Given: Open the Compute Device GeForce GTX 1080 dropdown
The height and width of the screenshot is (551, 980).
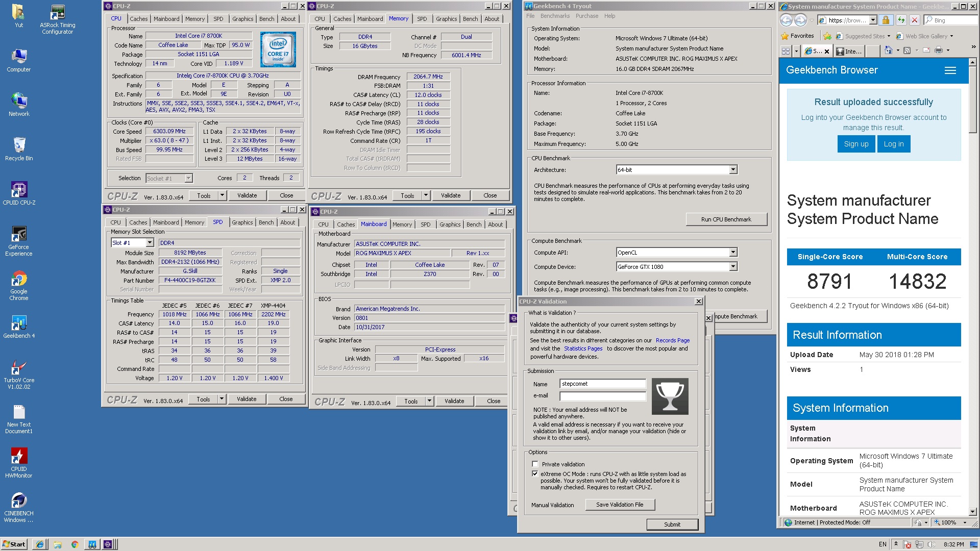Looking at the screenshot, I should 733,266.
